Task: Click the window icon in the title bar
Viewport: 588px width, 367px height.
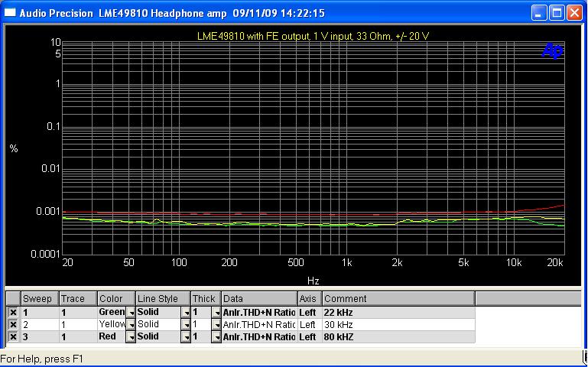Action: pyautogui.click(x=10, y=13)
